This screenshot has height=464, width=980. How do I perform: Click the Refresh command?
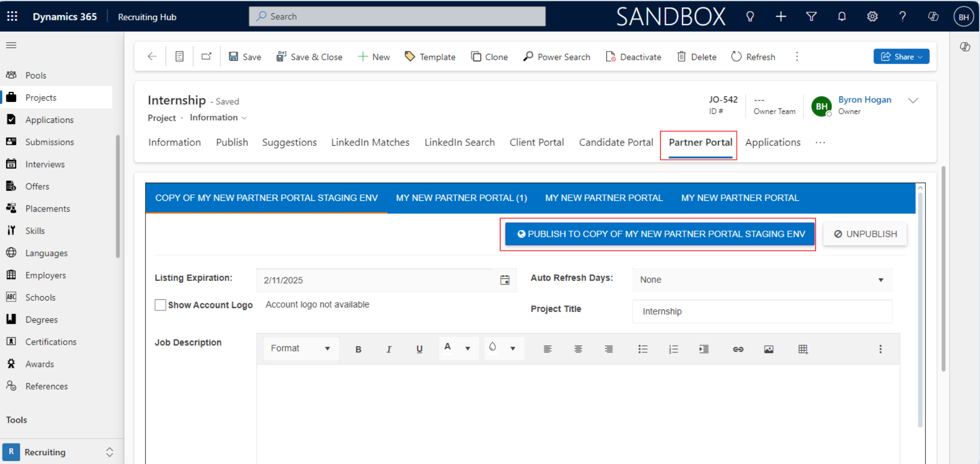(753, 57)
